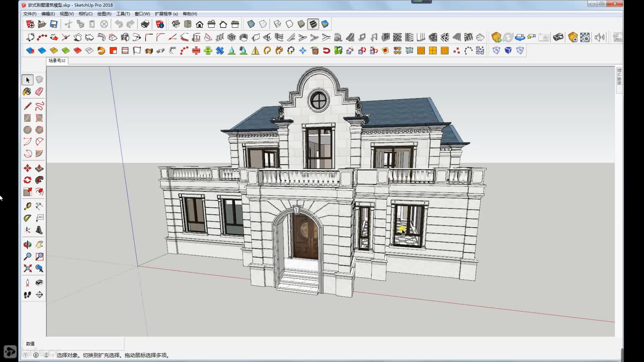This screenshot has width=644, height=362.
Task: Select the 3D Text tool
Action: pyautogui.click(x=39, y=230)
